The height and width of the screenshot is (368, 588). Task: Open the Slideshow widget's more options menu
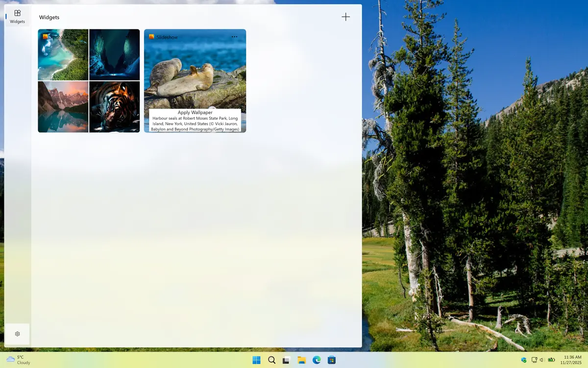pos(234,36)
